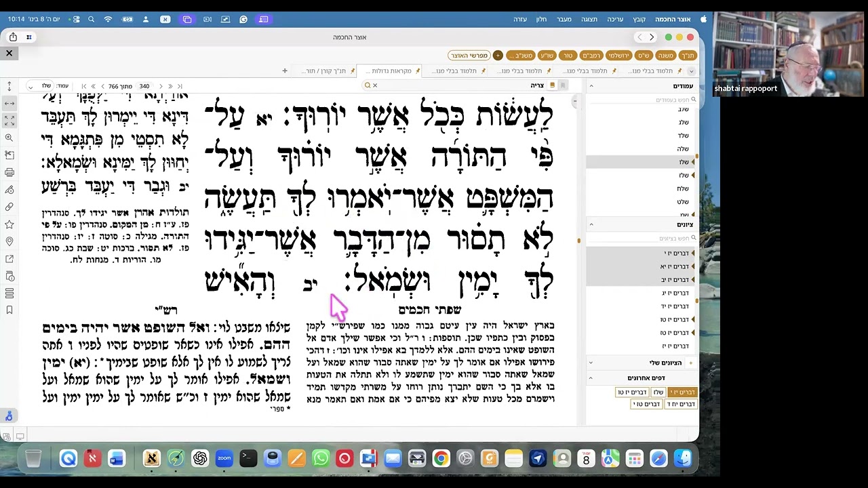Switch to the מקראות גדולות tab
Screen dimensions: 868x488
389,70
